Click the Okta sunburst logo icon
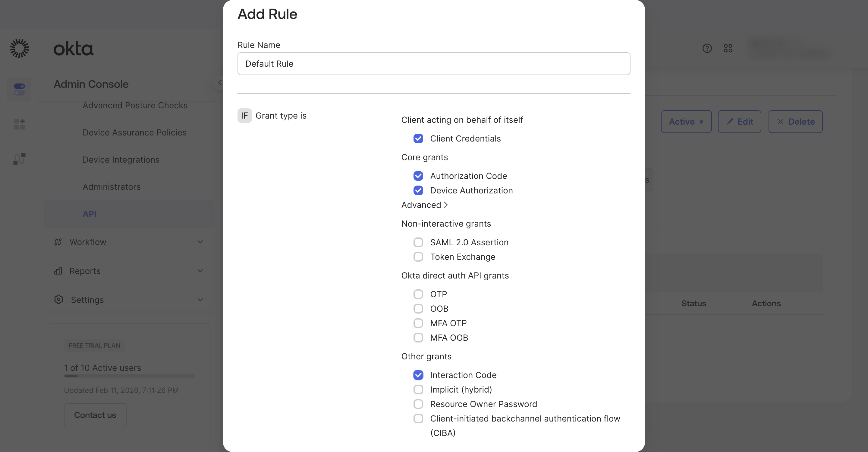The image size is (868, 452). pyautogui.click(x=19, y=48)
